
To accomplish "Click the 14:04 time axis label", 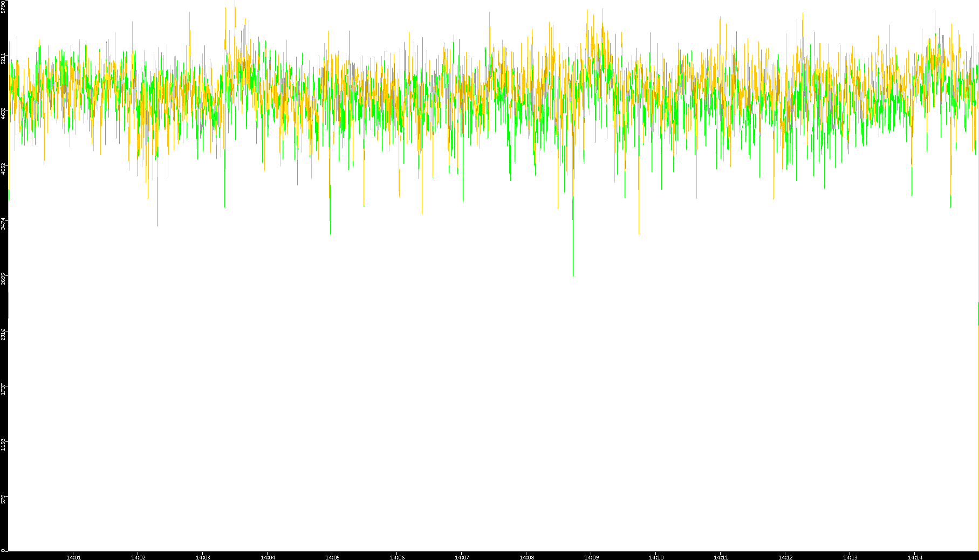I will click(x=268, y=557).
